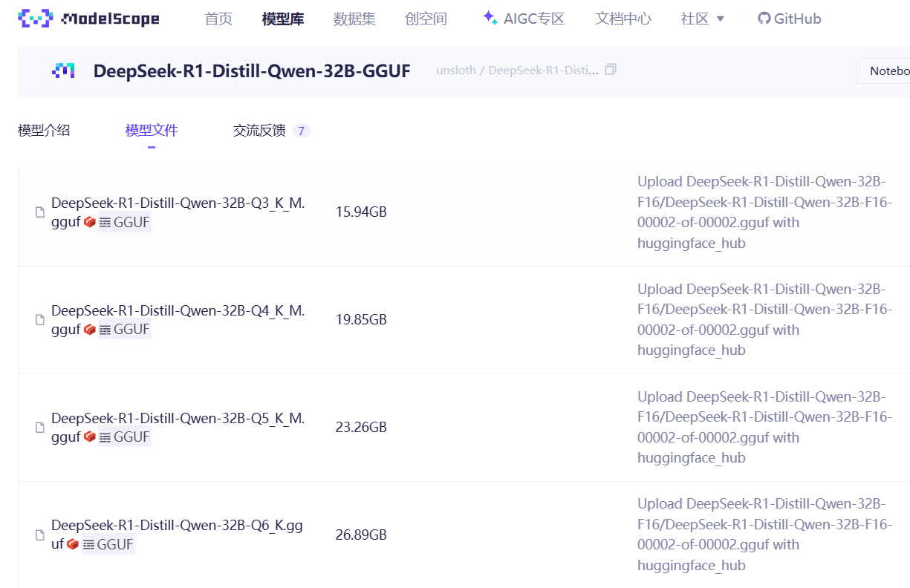
Task: Click the red LFS cube icon on Q6_K
Action: click(x=73, y=544)
